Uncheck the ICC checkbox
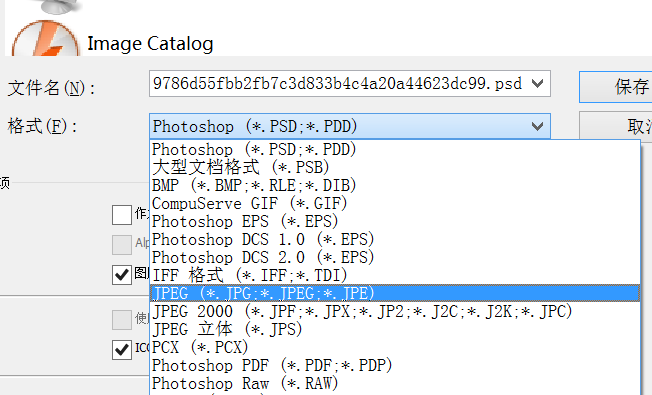This screenshot has height=395, width=652. pyautogui.click(x=122, y=350)
